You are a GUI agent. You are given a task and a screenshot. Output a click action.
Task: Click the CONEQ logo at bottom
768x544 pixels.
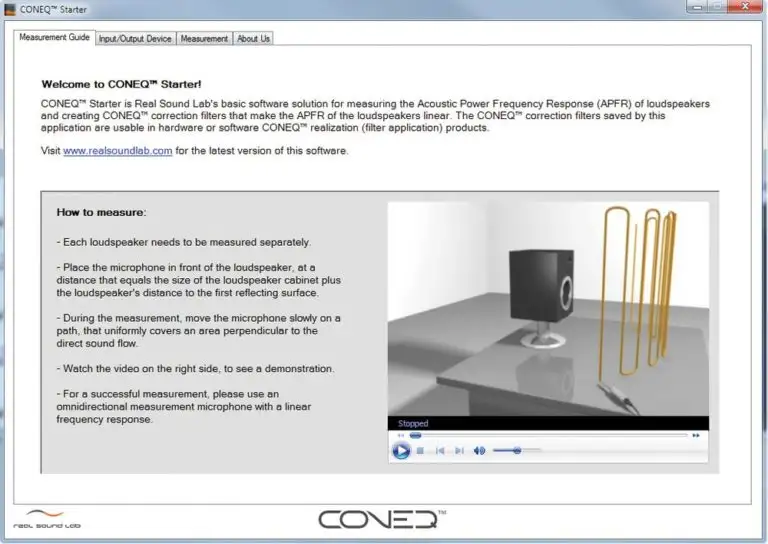pos(382,519)
